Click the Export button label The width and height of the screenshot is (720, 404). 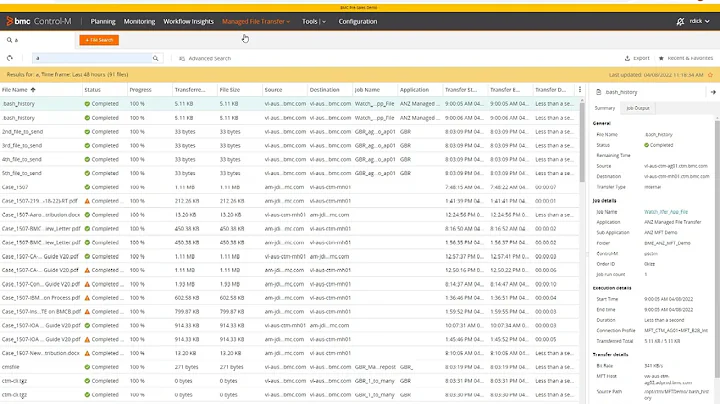point(641,58)
